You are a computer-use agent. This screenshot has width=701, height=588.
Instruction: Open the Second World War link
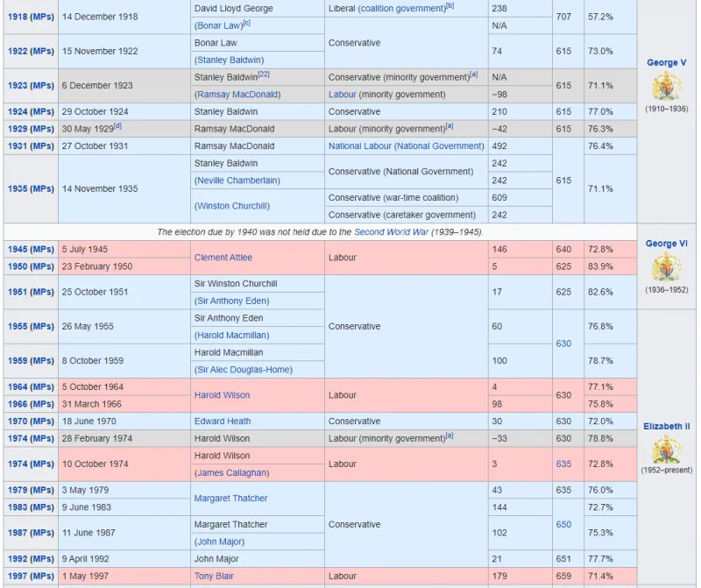[x=391, y=232]
